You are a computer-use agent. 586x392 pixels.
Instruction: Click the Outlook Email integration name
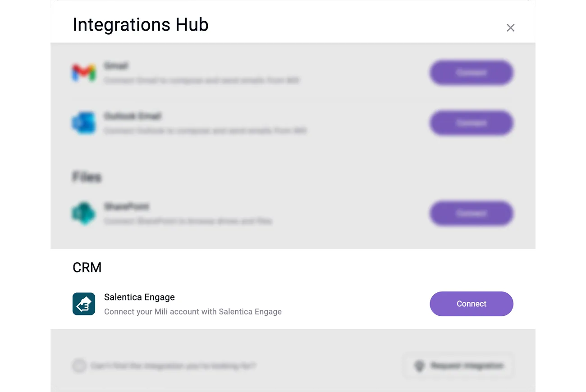[133, 116]
